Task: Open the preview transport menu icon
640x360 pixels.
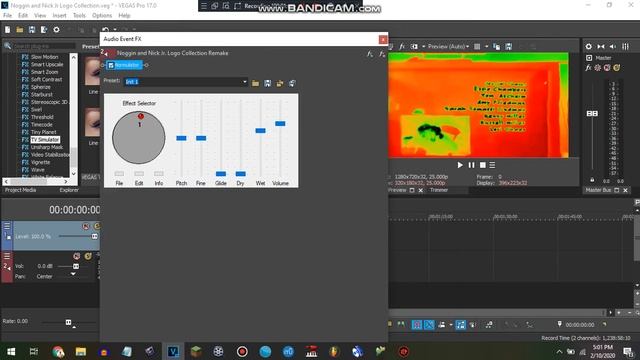Action: [x=492, y=165]
